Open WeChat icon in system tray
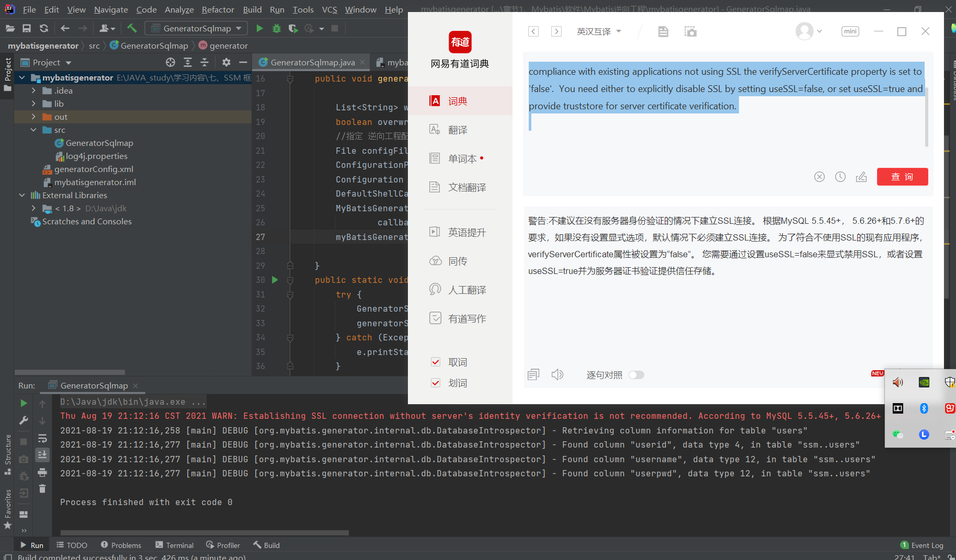This screenshot has width=956, height=560. click(x=898, y=435)
